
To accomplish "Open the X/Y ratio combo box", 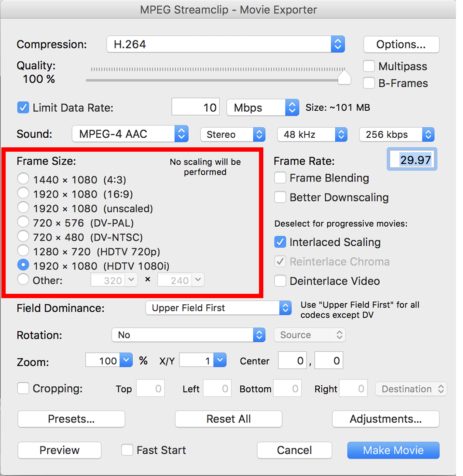I will coord(203,360).
